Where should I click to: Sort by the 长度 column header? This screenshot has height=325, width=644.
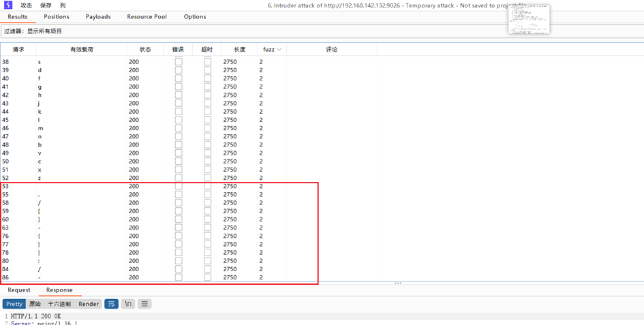tap(239, 49)
